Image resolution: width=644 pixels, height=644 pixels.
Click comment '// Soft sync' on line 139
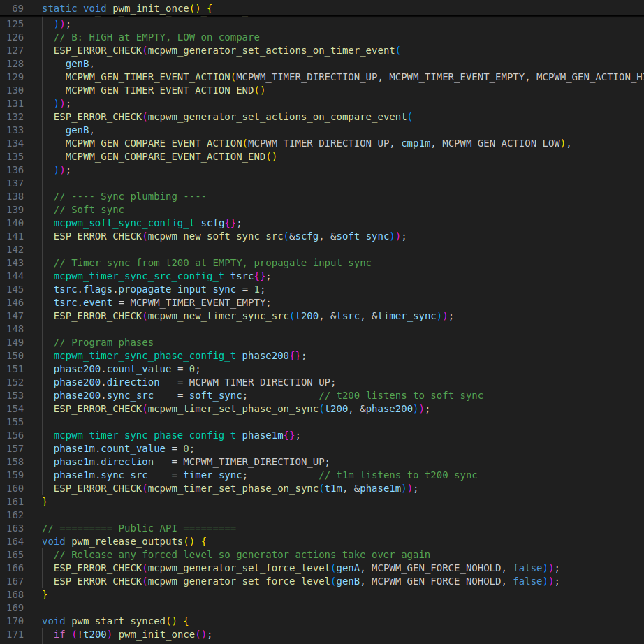point(89,210)
